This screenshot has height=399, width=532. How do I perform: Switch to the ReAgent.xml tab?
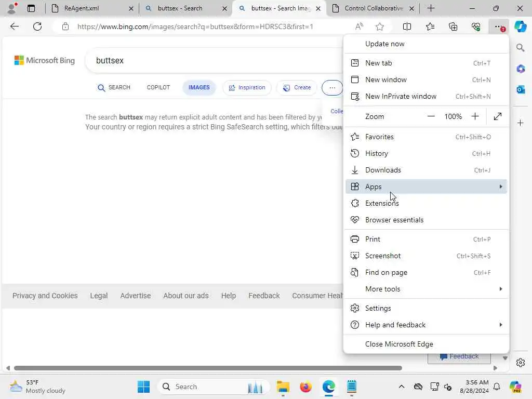[92, 8]
